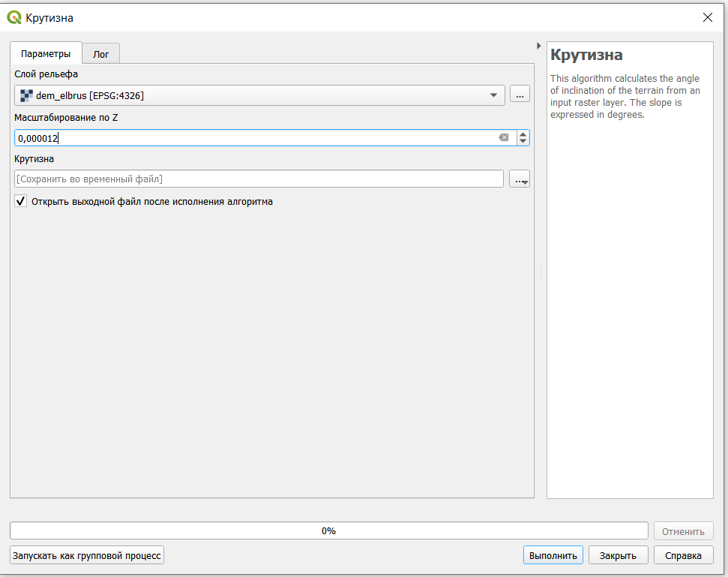Image resolution: width=728 pixels, height=577 pixels.
Task: Click the Закрыть button
Action: pyautogui.click(x=618, y=555)
